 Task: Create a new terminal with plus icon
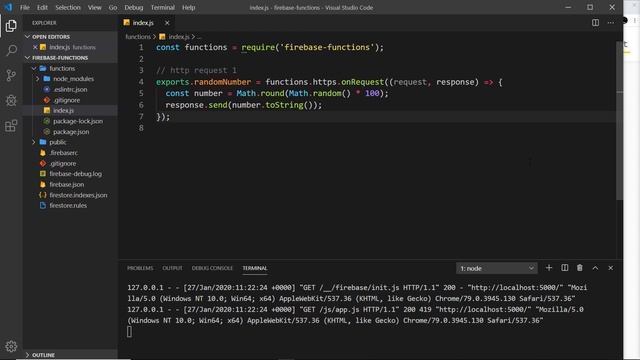tap(549, 268)
